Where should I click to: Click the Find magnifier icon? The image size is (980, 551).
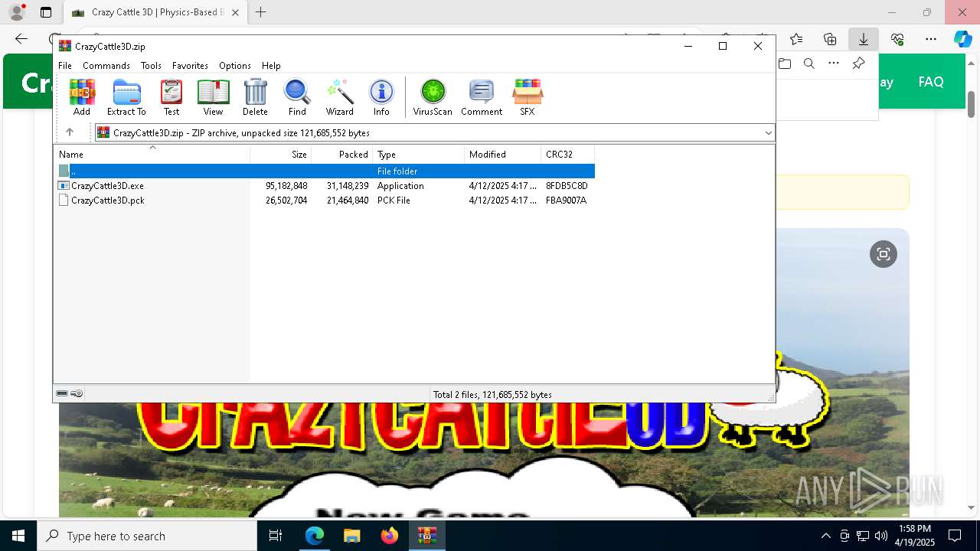click(x=297, y=97)
